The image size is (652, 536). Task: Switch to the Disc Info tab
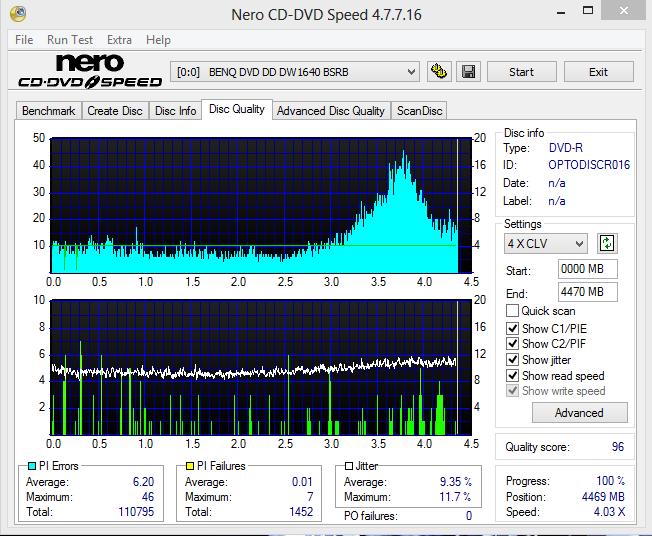[175, 111]
